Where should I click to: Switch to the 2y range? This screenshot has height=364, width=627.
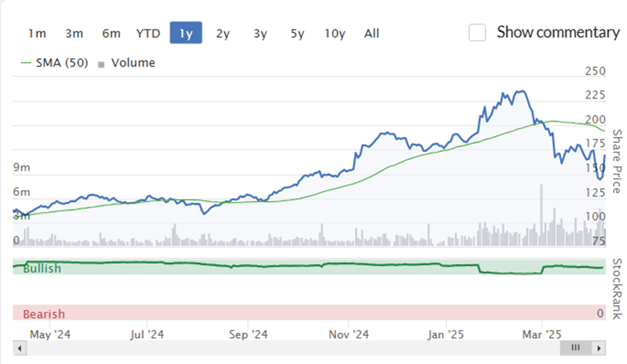223,33
